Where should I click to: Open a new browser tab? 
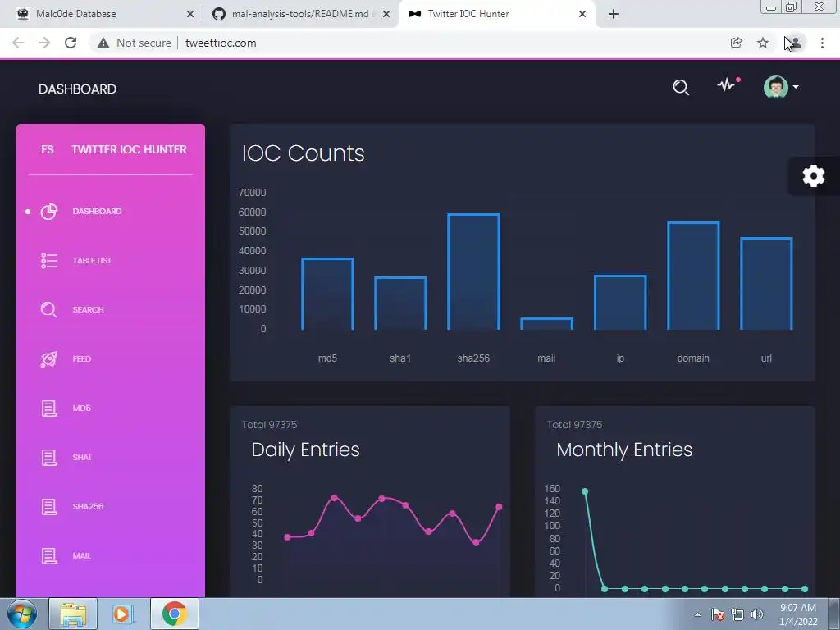[x=614, y=14]
